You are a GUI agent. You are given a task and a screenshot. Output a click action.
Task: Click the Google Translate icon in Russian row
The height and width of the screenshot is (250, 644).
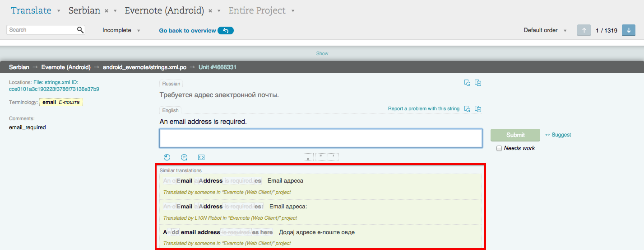[x=468, y=83]
